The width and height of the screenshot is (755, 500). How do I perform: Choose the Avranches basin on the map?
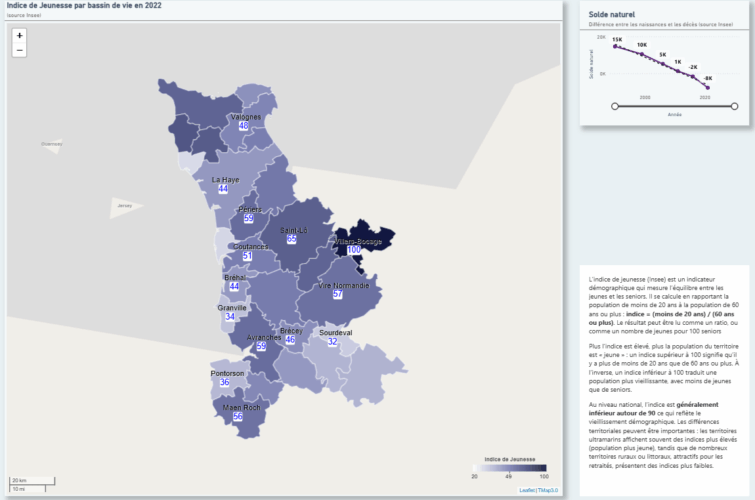pyautogui.click(x=261, y=345)
